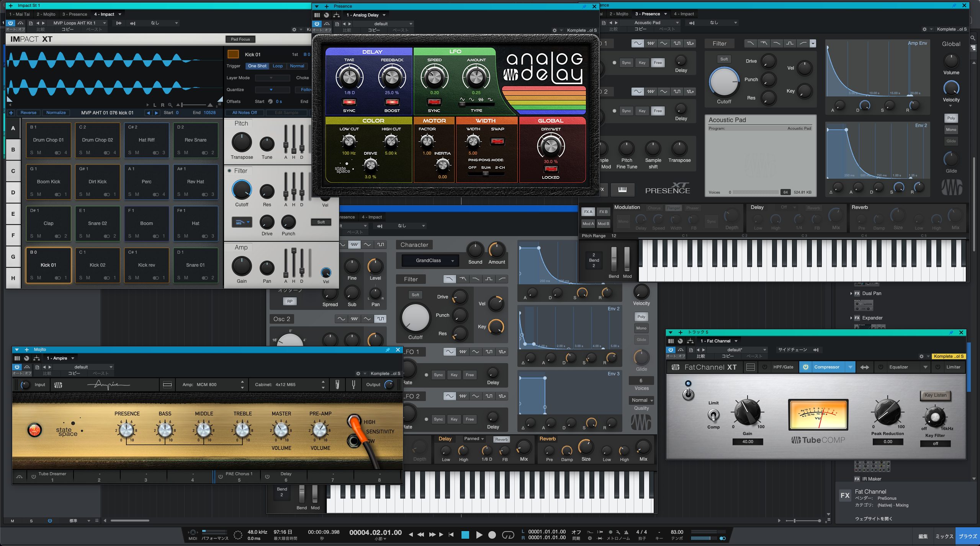
Task: Open the Layer Mode dropdown in Impact XT
Action: pyautogui.click(x=272, y=78)
